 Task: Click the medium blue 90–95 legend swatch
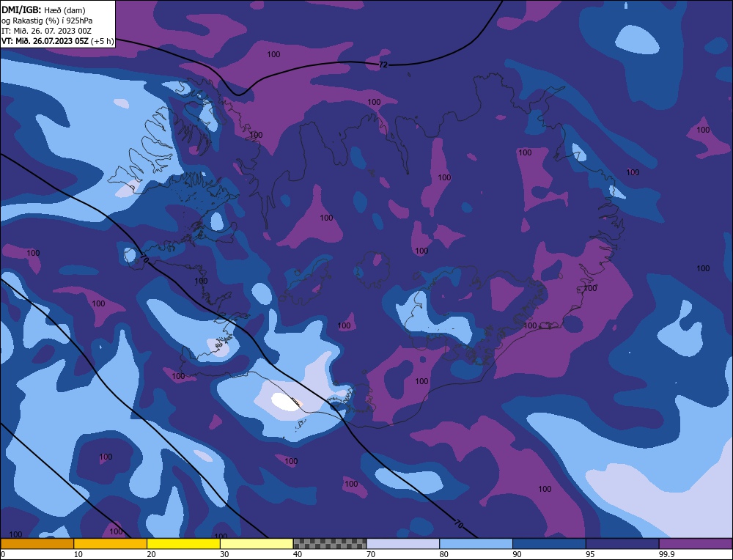pyautogui.click(x=549, y=544)
